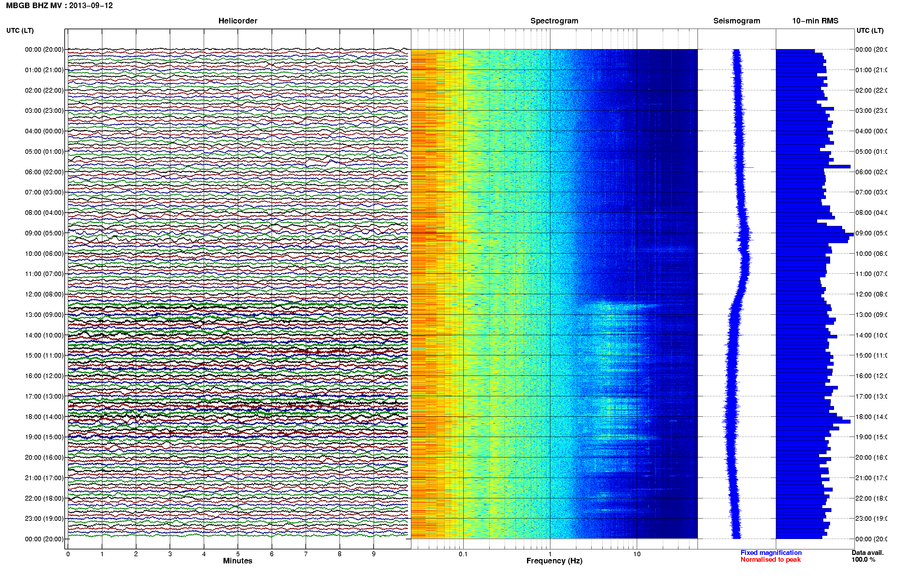
Task: Click the Data avail. label
Action: tap(868, 553)
